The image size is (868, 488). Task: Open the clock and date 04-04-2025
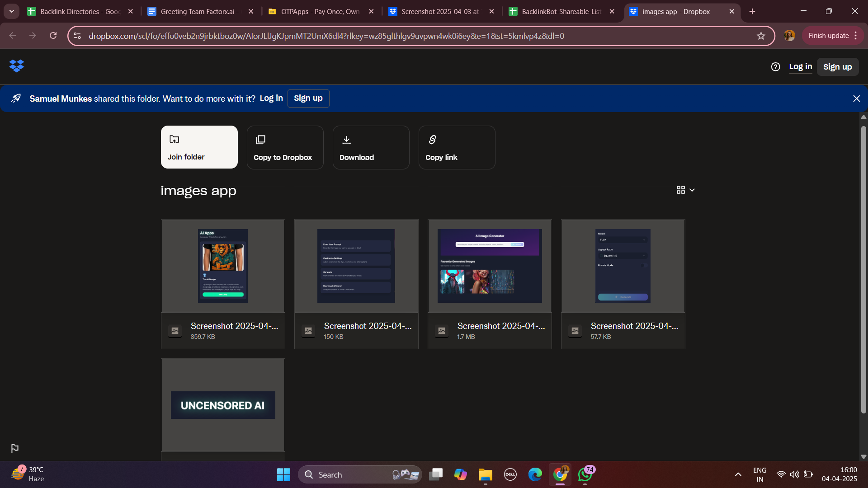point(840,474)
